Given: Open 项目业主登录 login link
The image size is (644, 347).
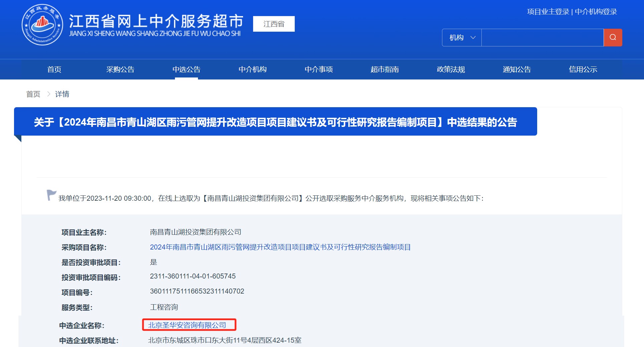Looking at the screenshot, I should point(548,12).
